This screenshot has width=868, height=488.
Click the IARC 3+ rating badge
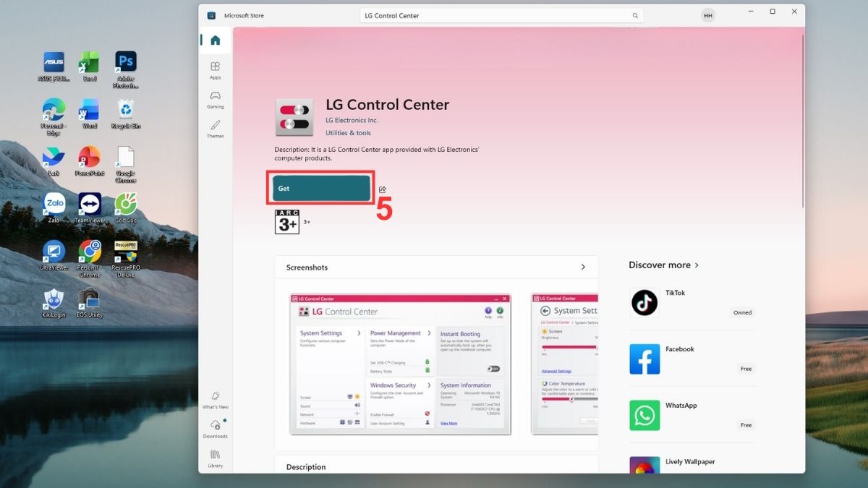(287, 222)
